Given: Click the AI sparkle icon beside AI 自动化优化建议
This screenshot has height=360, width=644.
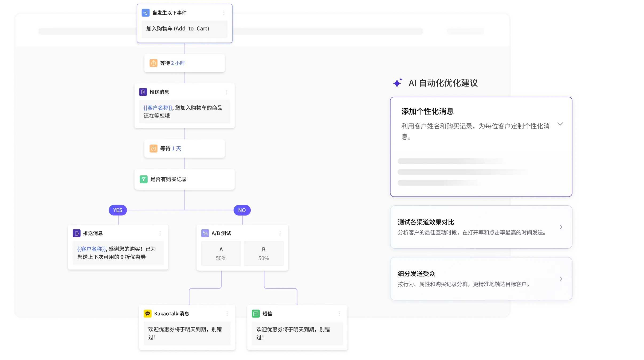Looking at the screenshot, I should click(397, 83).
